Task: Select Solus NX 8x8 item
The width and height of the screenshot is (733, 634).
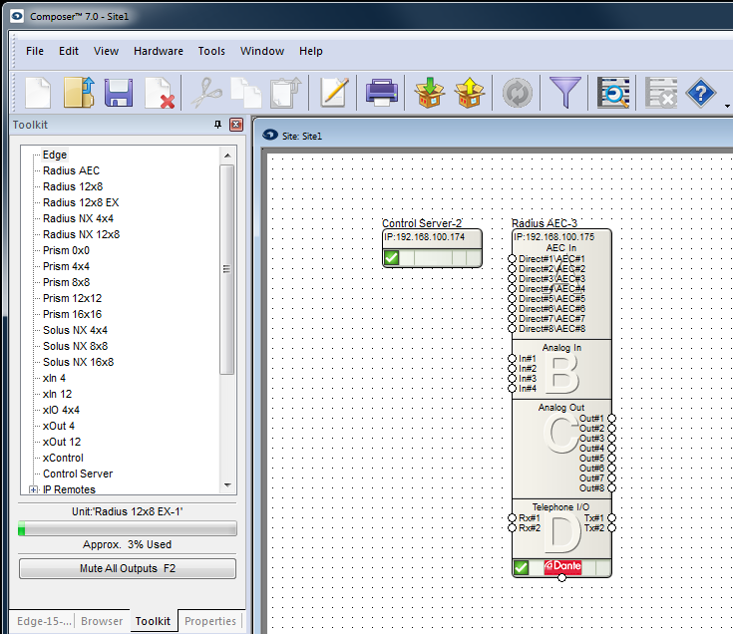Action: 75,346
